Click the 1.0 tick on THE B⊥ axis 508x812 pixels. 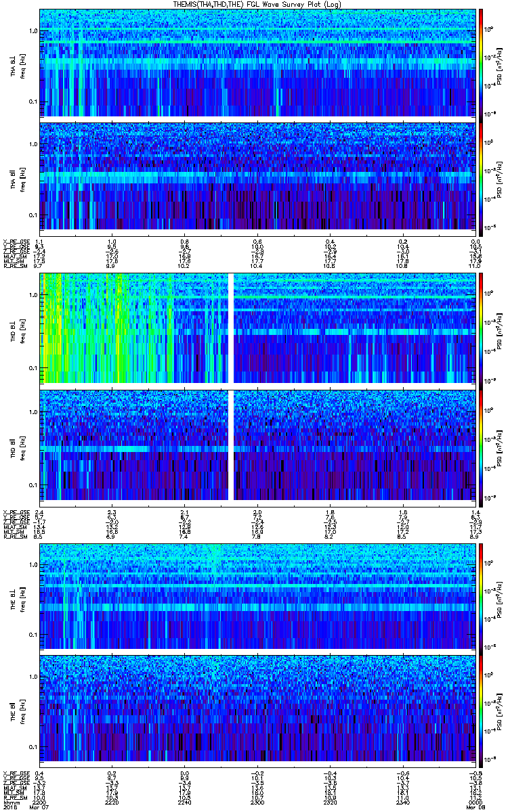pos(33,564)
